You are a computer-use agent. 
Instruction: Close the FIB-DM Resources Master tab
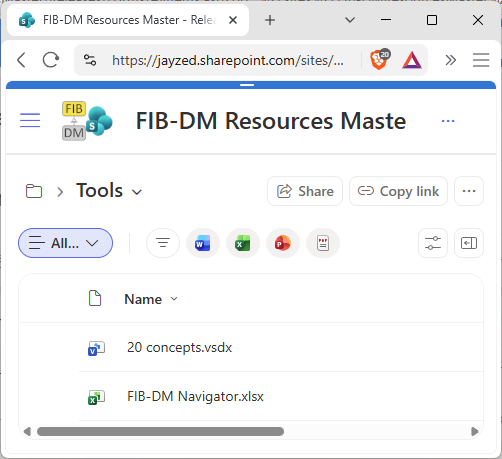[x=233, y=20]
